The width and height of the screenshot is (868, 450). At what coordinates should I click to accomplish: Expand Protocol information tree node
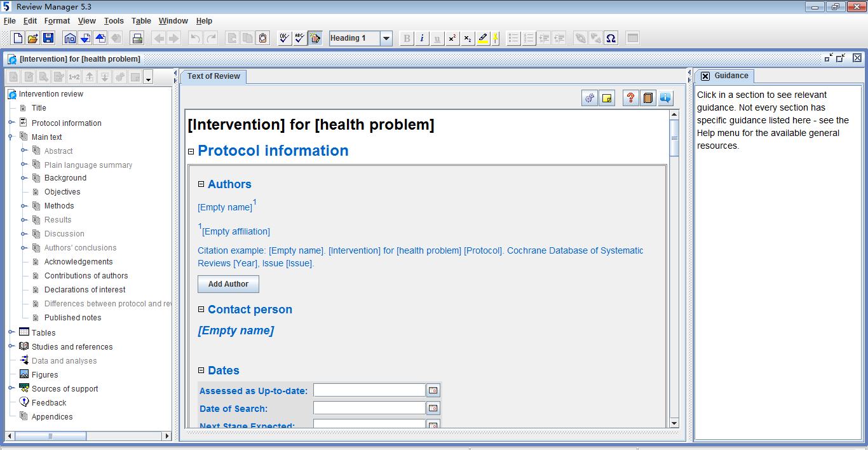11,123
